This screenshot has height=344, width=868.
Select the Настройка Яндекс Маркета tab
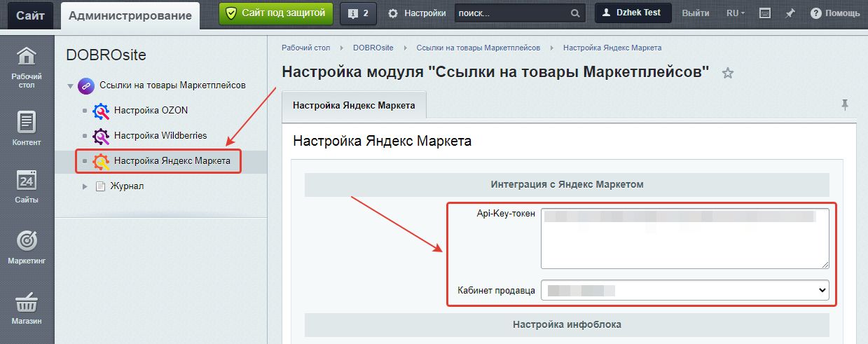354,106
